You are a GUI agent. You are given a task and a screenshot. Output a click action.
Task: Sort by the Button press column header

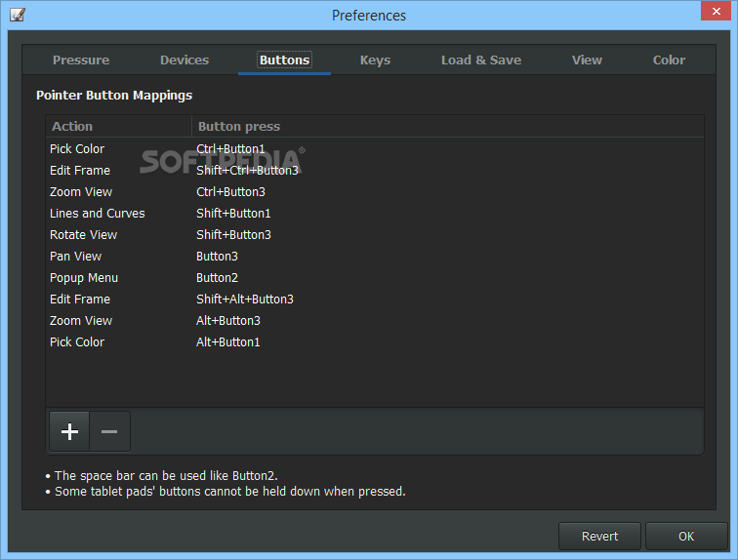point(448,126)
